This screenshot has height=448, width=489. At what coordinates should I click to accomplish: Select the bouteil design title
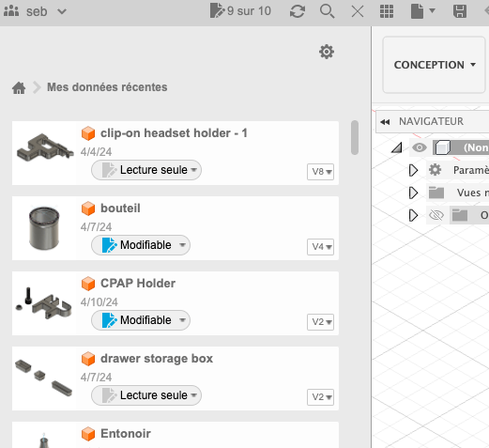tap(120, 209)
